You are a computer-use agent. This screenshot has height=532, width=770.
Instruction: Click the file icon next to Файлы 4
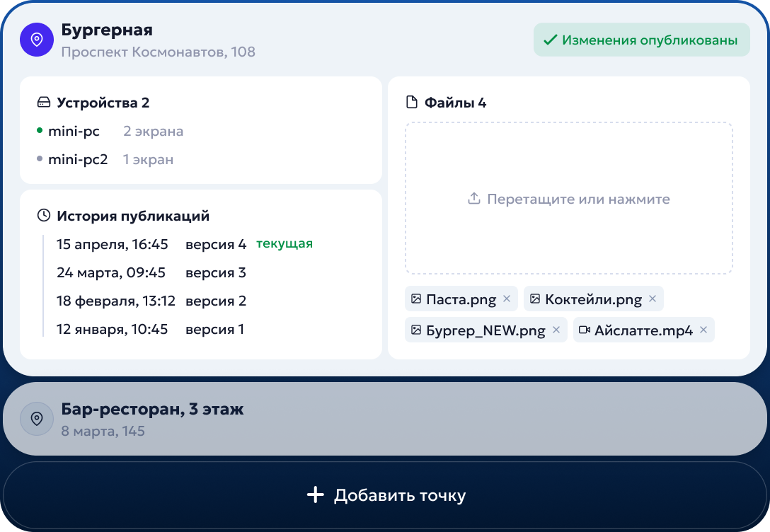411,102
